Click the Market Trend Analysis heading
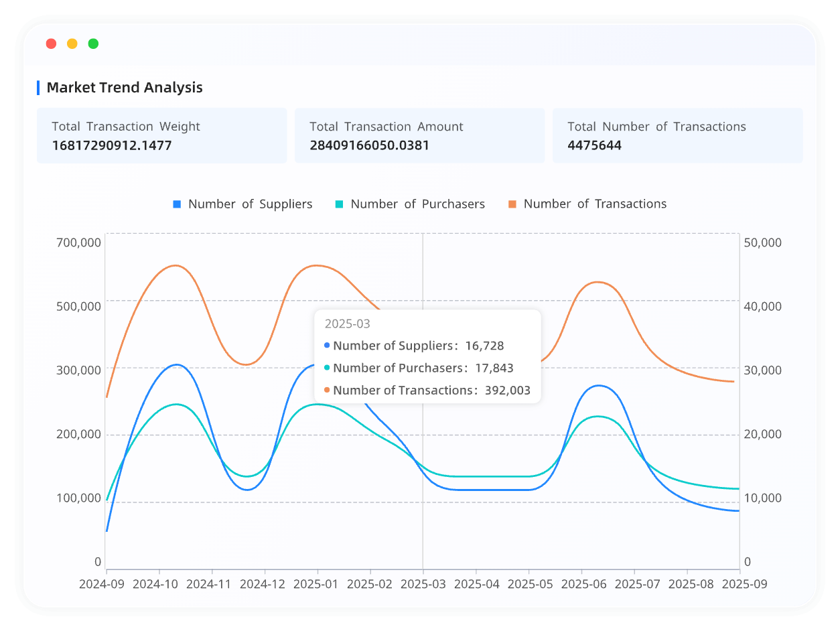The width and height of the screenshot is (840, 631). pos(125,87)
